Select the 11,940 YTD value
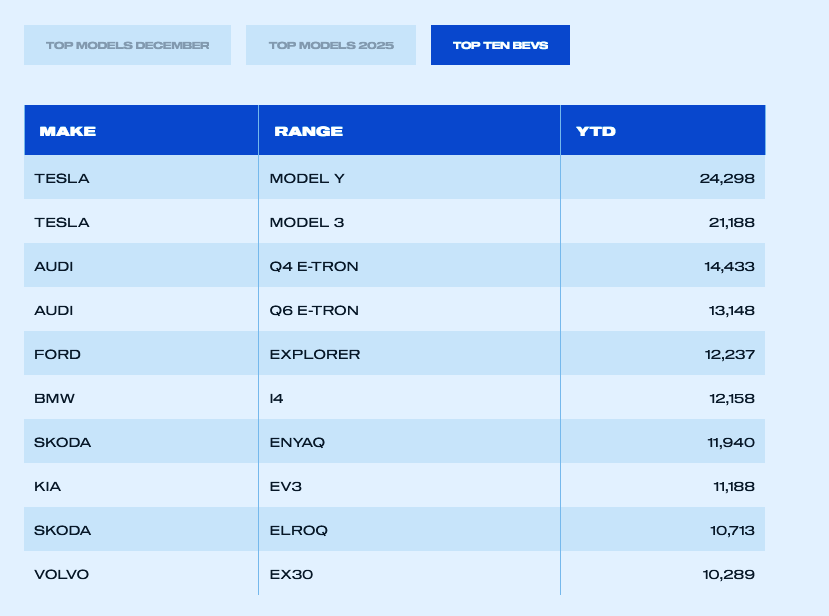Image resolution: width=829 pixels, height=616 pixels. pos(731,442)
